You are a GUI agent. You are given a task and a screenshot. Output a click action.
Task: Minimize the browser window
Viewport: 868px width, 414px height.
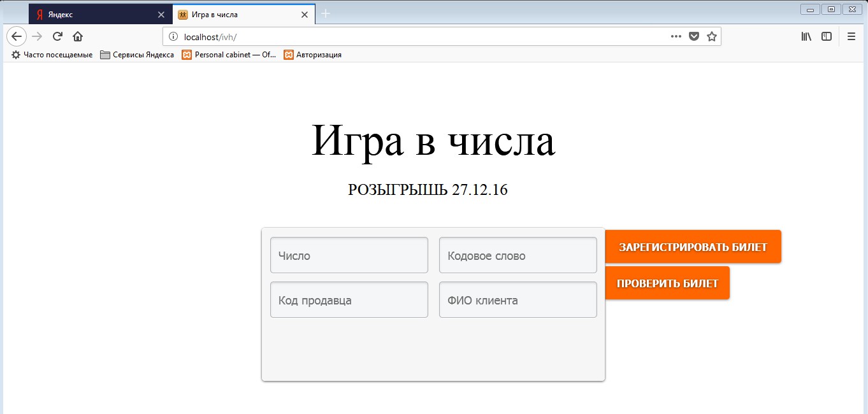coord(811,9)
